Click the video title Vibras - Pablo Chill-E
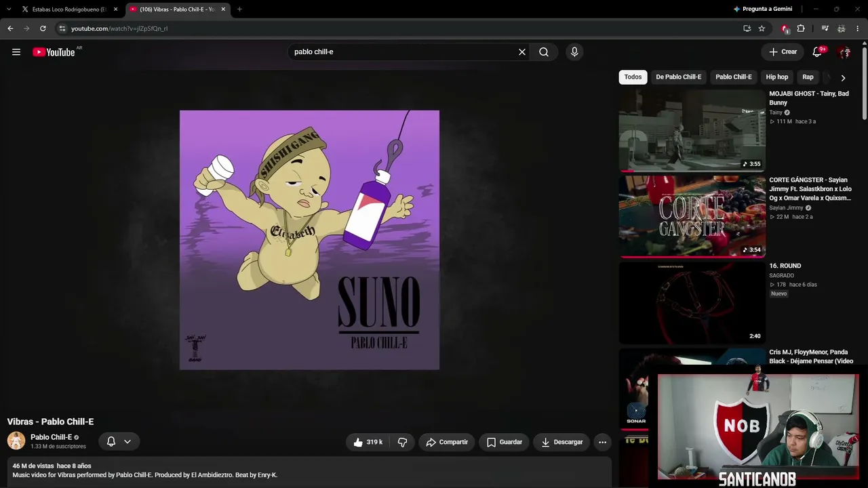Screen dimensions: 868x488 (x=51, y=422)
